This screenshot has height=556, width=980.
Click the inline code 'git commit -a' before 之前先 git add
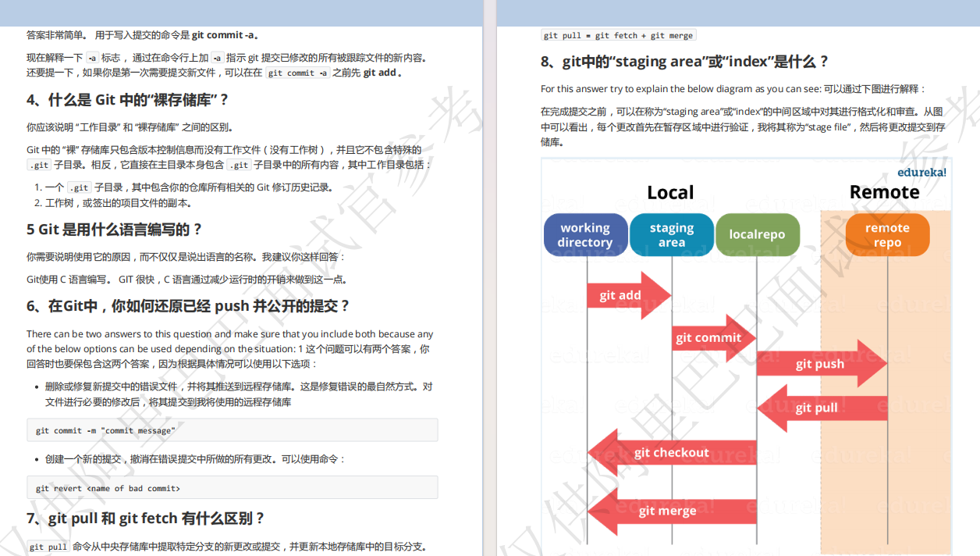tap(297, 73)
